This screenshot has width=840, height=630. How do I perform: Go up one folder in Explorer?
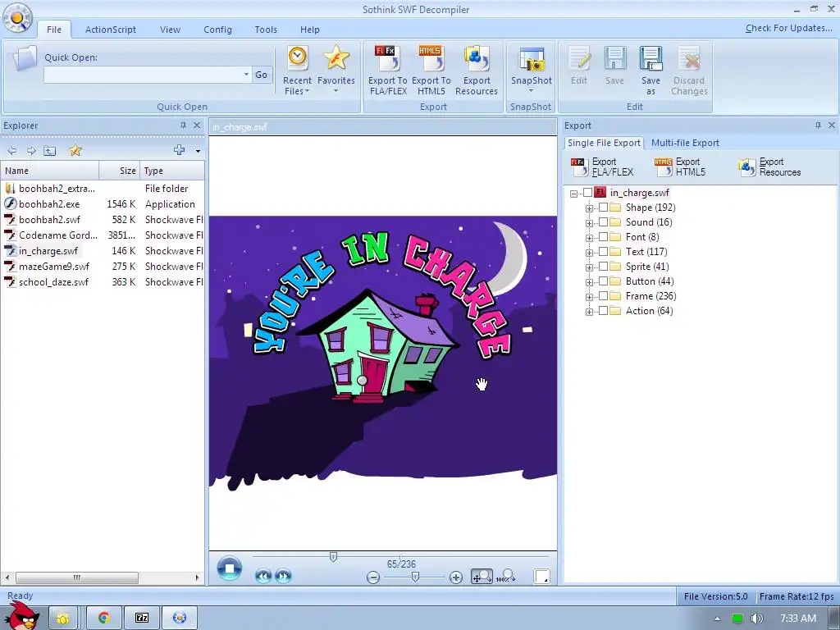click(x=50, y=151)
